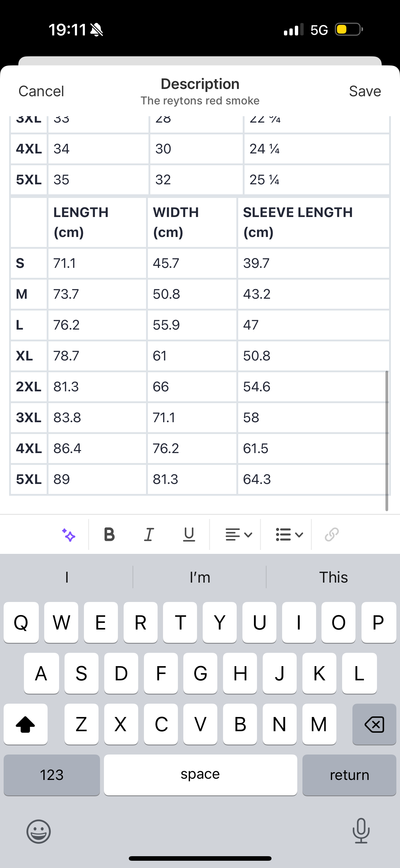Choose the "I'm" keyboard suggestion
400x868 pixels.
200,577
